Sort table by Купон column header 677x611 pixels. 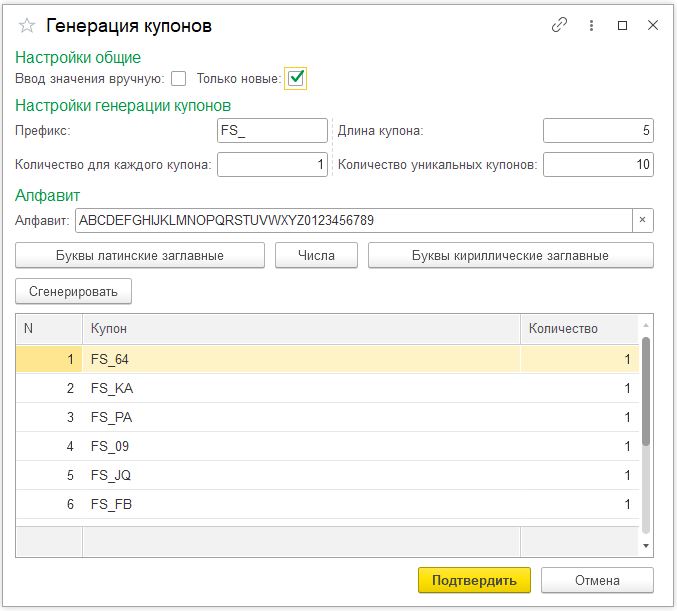[301, 329]
